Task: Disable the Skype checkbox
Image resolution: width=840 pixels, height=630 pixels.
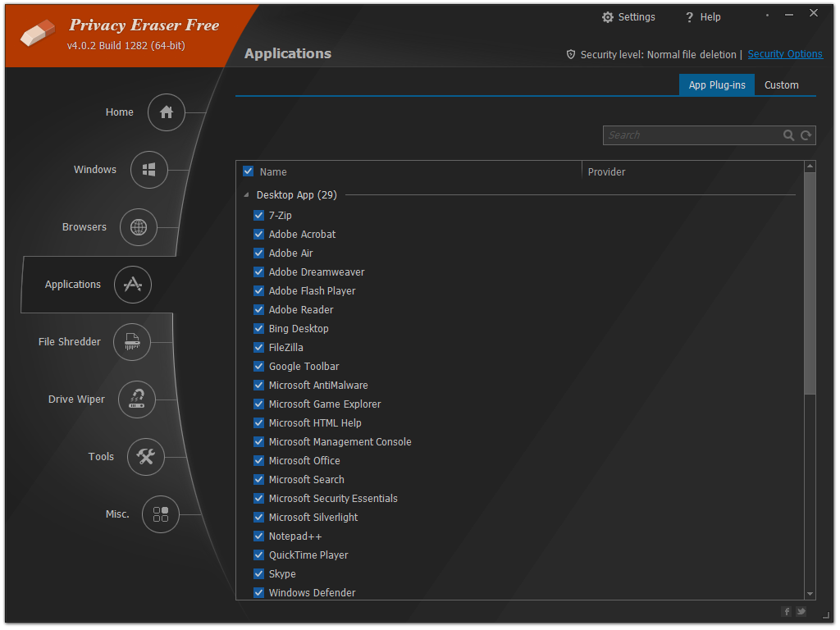Action: (x=258, y=574)
